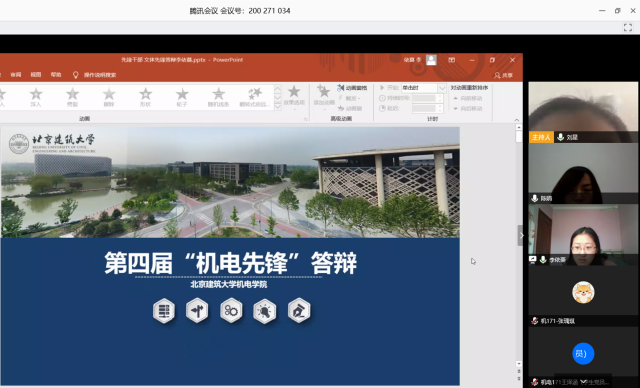Expand the full animation gallery list
The width and height of the screenshot is (640, 388).
point(278,106)
